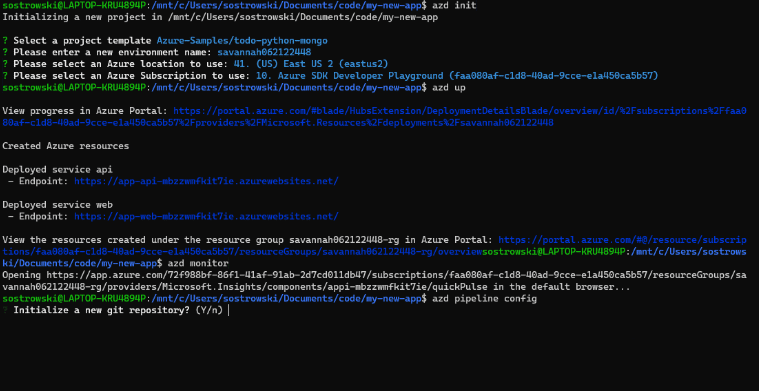Open the deployment progress Azure Portal link

375,117
